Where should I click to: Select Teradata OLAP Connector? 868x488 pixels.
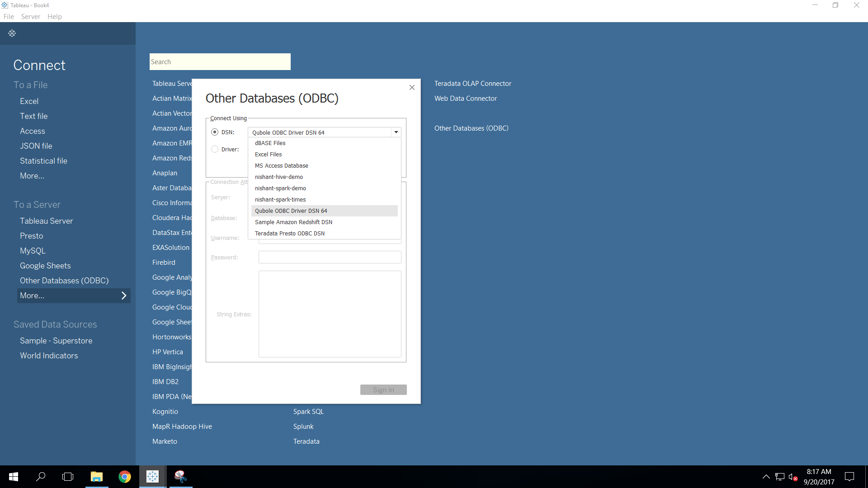pos(473,84)
